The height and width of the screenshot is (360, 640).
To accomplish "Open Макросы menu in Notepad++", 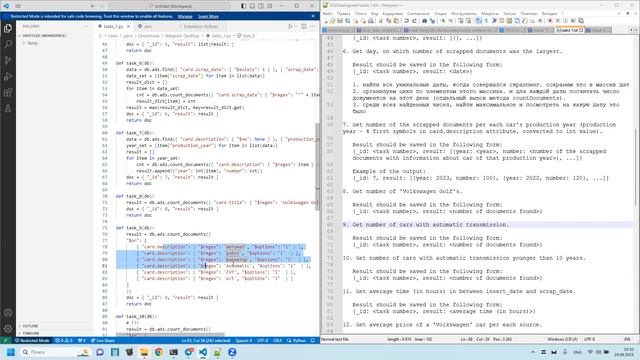I will 490,13.
